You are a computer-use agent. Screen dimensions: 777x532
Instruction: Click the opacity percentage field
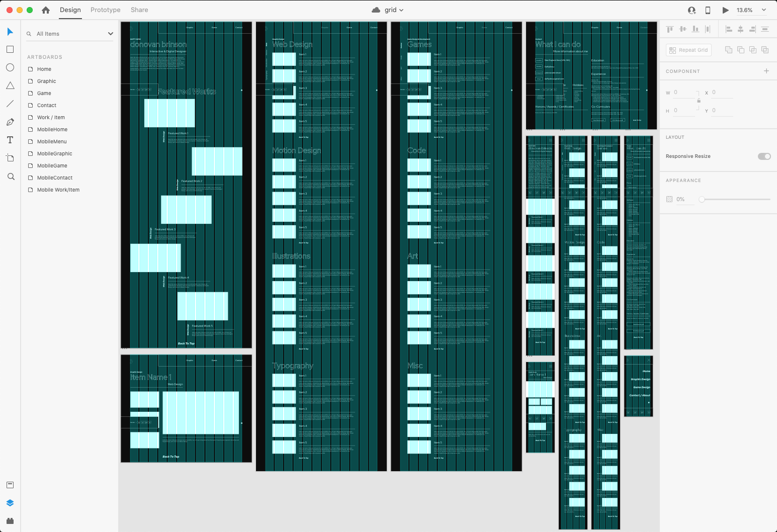click(685, 199)
